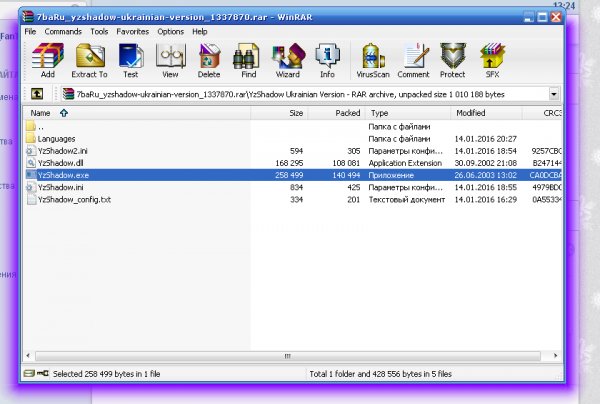Select the YzShadow.ini file
Viewport: 600px width, 404px height.
(x=293, y=187)
